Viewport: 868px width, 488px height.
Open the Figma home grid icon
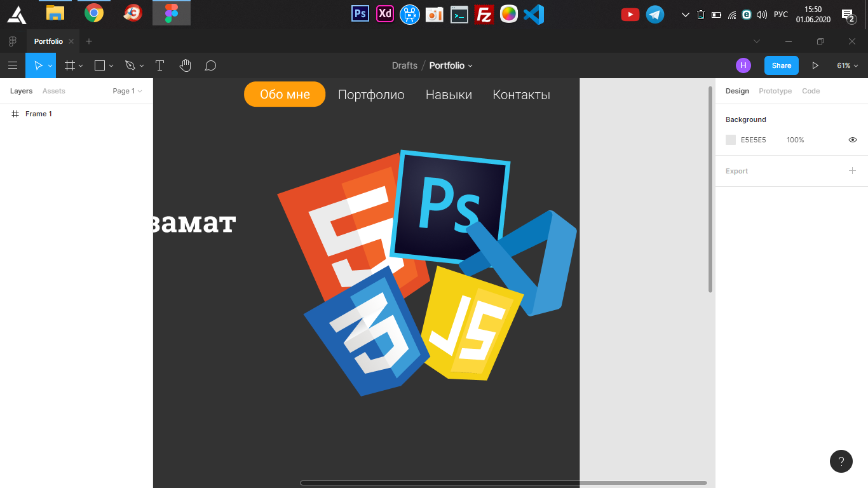(x=12, y=41)
